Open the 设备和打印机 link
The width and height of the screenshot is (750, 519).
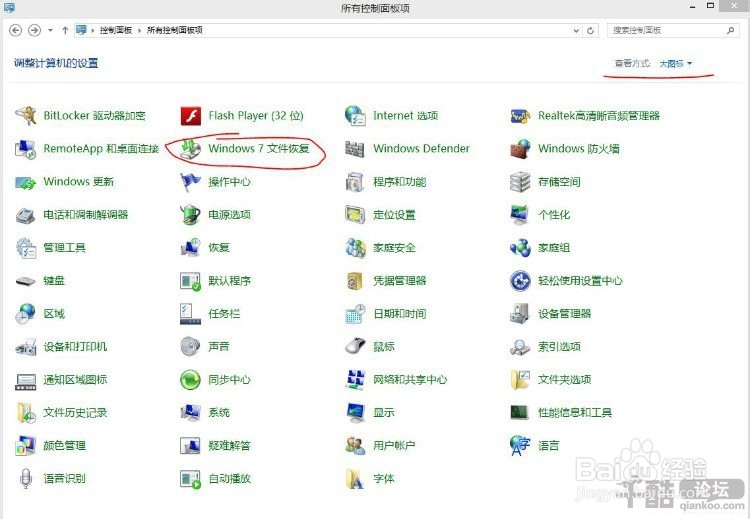[x=76, y=347]
